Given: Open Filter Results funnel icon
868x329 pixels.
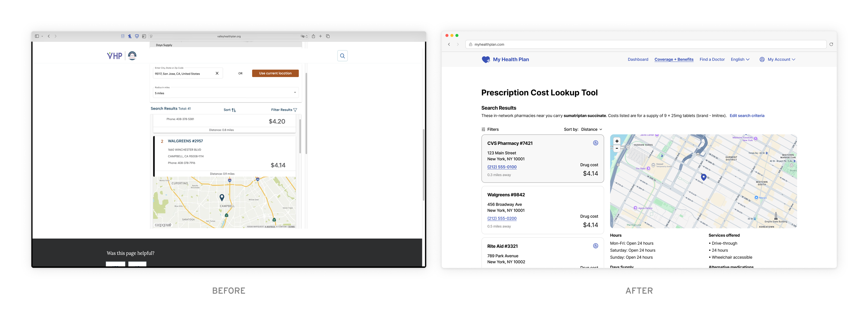Looking at the screenshot, I should tap(295, 110).
